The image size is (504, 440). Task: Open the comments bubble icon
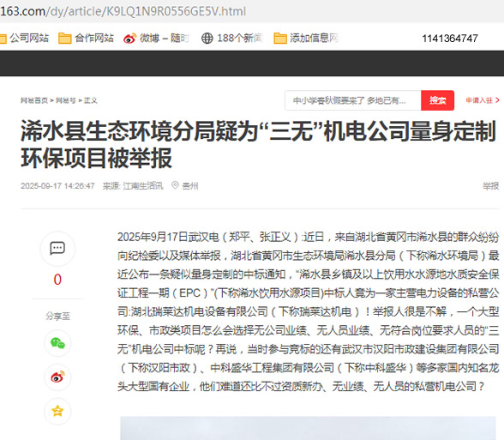pyautogui.click(x=57, y=249)
